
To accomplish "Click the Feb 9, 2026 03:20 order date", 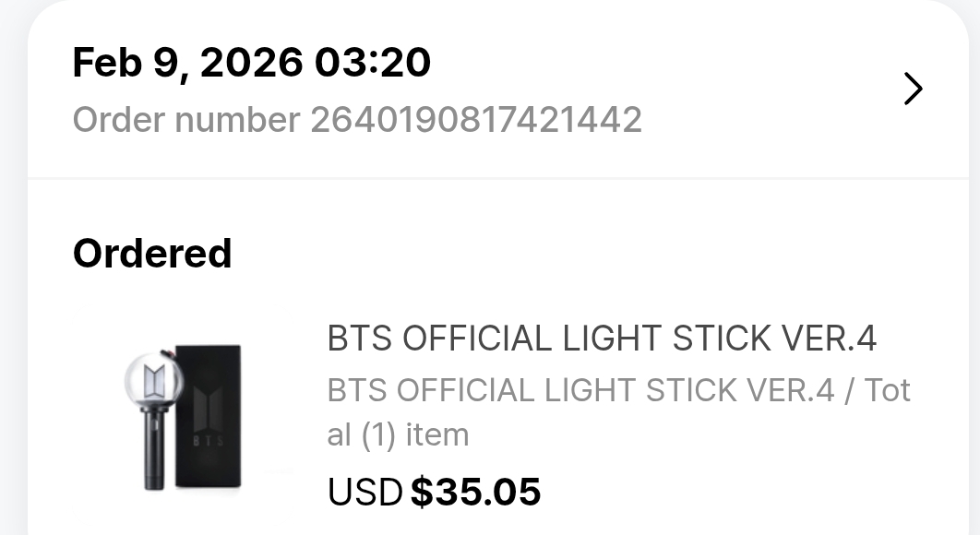I will 251,63.
